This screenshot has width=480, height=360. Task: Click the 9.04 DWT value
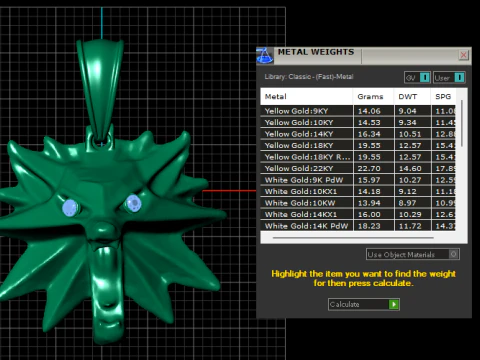(x=407, y=111)
